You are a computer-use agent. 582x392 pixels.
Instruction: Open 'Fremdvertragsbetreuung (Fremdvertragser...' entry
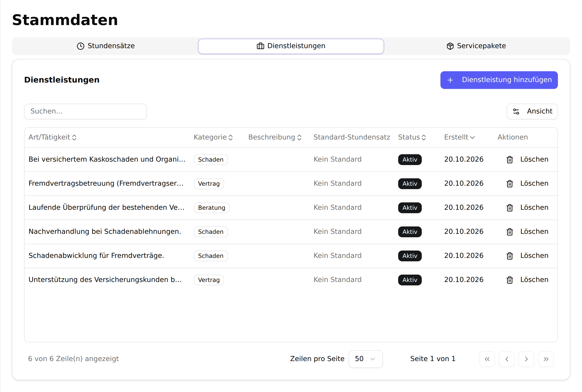point(106,183)
